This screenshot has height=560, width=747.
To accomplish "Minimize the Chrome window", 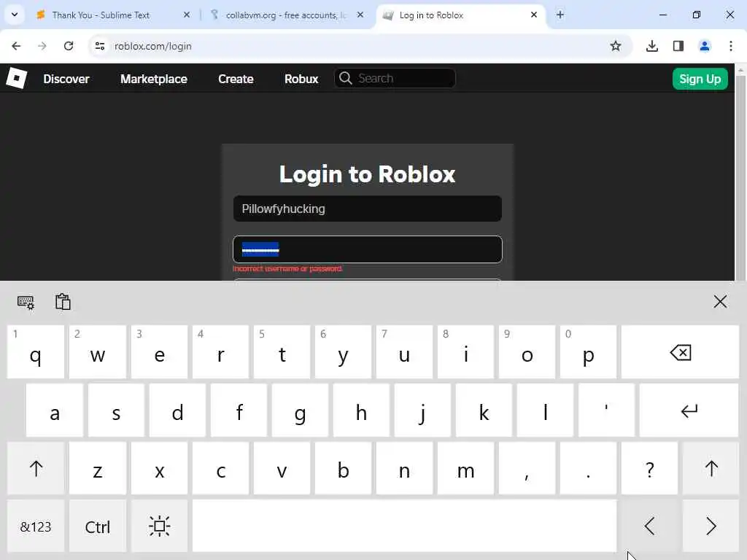I will pos(662,15).
